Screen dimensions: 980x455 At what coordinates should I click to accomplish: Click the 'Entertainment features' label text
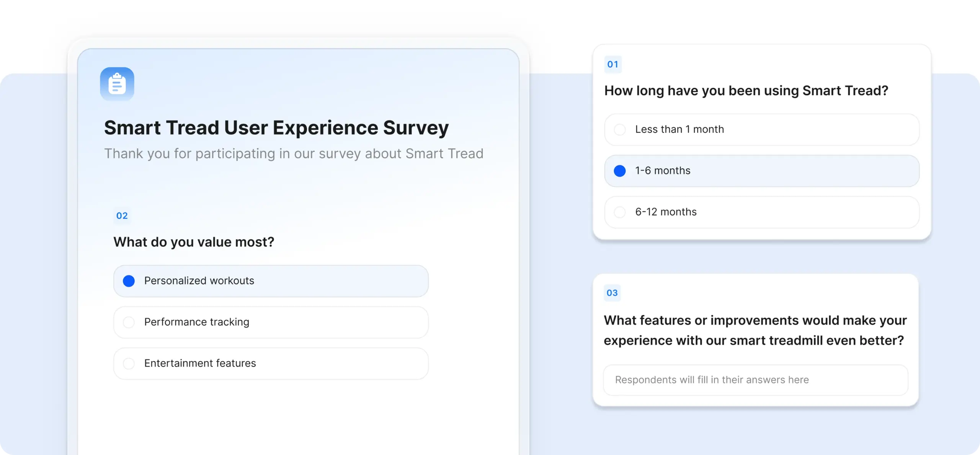200,364
